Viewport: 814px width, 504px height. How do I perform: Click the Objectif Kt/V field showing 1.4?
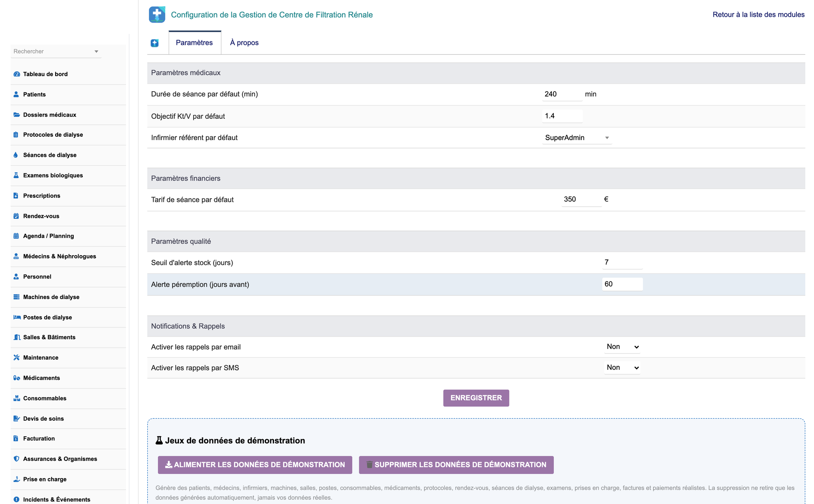point(562,116)
